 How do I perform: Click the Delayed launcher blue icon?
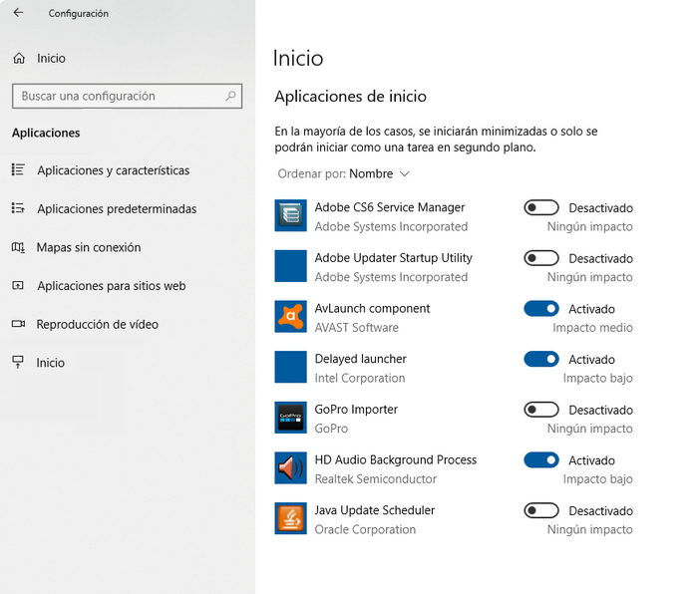[290, 367]
